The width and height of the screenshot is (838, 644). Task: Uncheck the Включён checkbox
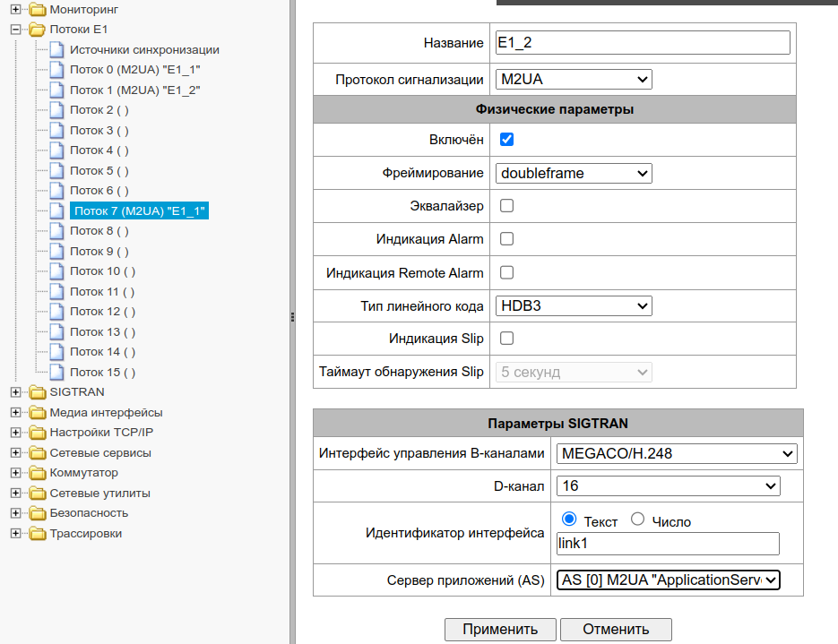pos(506,140)
